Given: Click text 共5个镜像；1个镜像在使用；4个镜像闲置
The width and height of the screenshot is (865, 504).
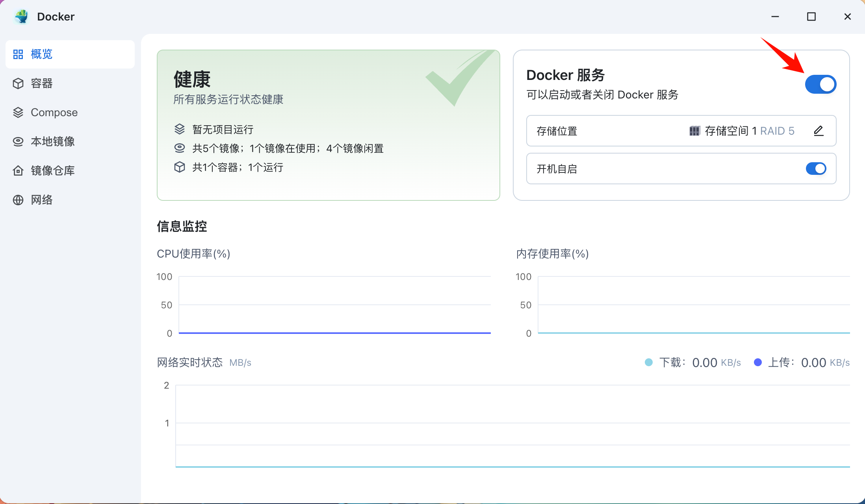Looking at the screenshot, I should pyautogui.click(x=288, y=148).
